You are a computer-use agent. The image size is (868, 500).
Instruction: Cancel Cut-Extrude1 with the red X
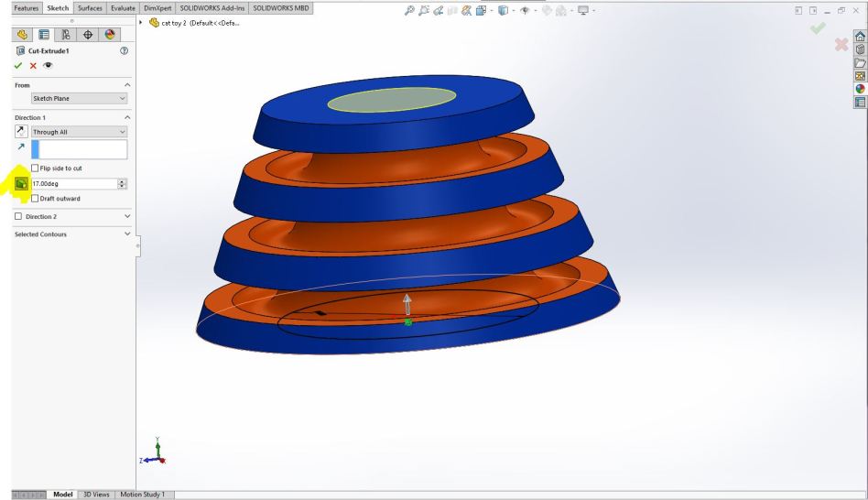(x=35, y=67)
